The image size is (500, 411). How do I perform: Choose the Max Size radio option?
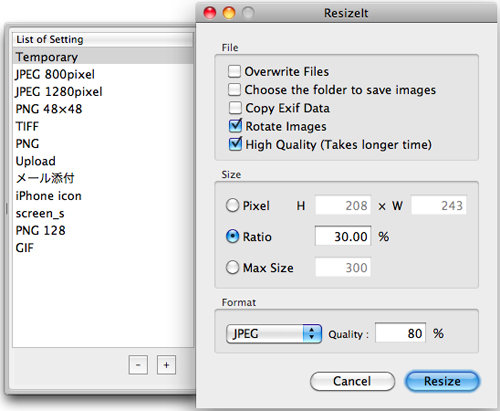(232, 267)
